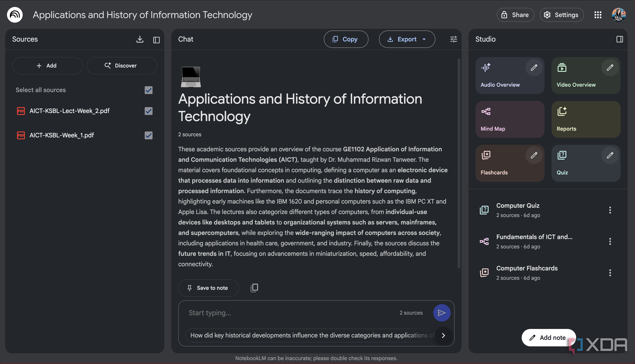635x364 pixels.
Task: Generate a Quiz in Studio
Action: tap(586, 163)
